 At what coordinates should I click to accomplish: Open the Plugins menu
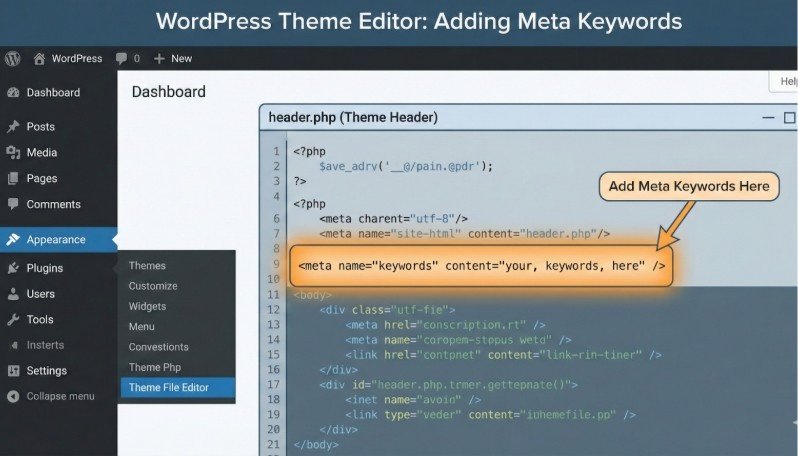click(45, 268)
